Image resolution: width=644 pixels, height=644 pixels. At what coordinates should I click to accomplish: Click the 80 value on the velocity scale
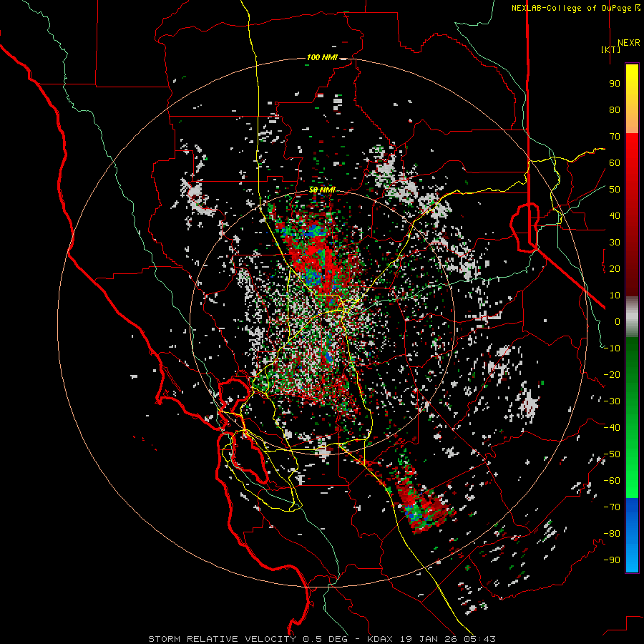[615, 110]
